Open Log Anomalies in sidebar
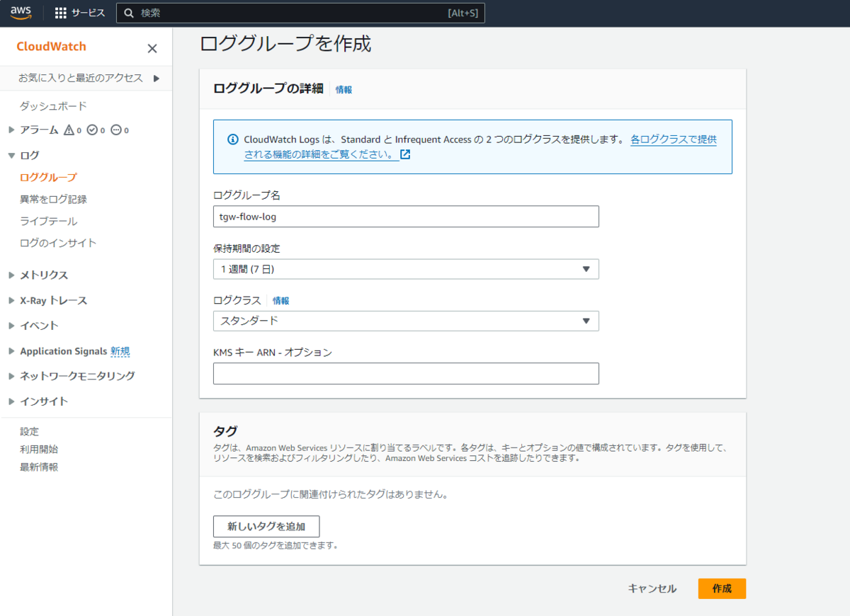Viewport: 850px width, 616px height. tap(53, 200)
